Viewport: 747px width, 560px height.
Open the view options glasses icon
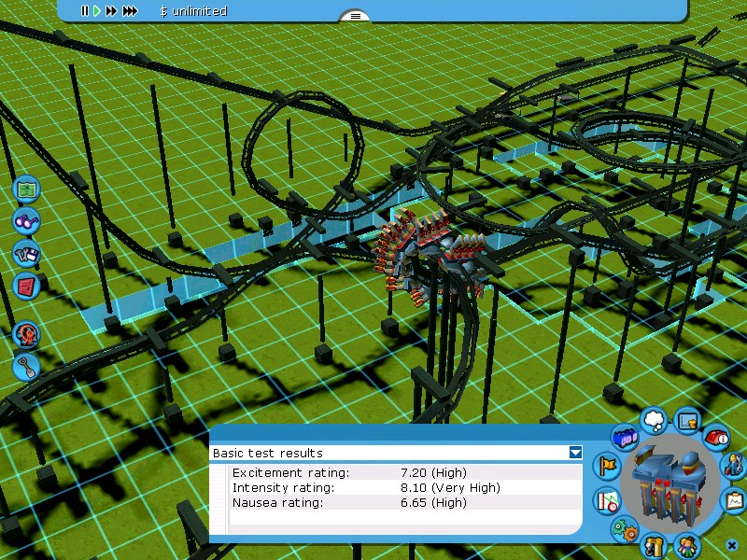click(27, 220)
